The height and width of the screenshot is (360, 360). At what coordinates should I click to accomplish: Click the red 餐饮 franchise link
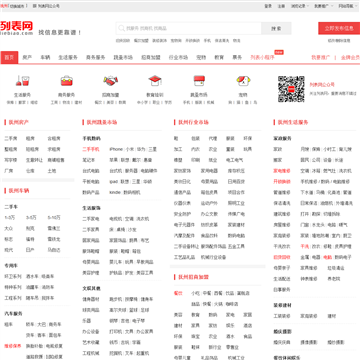pyautogui.click(x=178, y=293)
